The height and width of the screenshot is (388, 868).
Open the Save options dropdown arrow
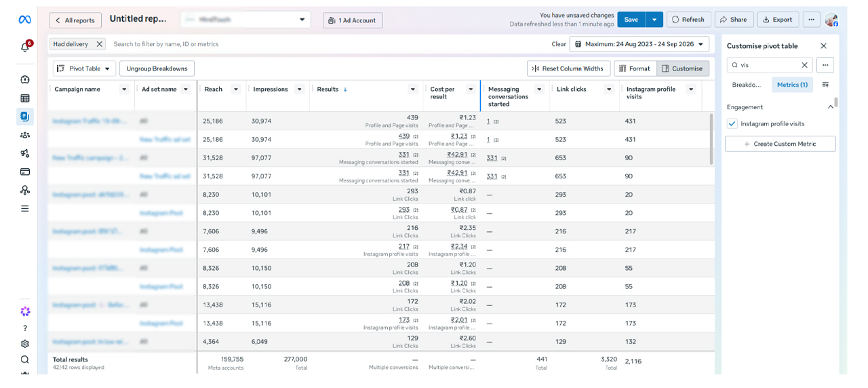654,20
